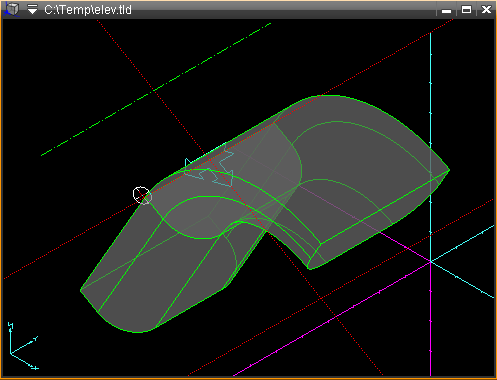Select the green dash-dot construction line
497x380 pixels.
click(156, 89)
